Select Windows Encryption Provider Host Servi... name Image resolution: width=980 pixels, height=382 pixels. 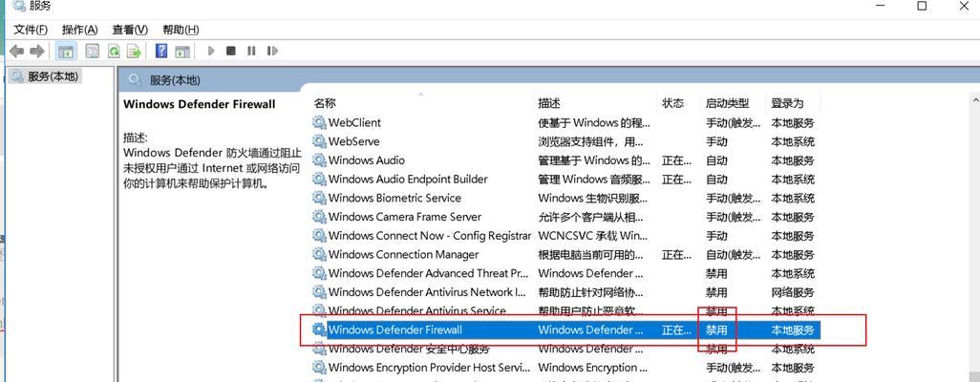pyautogui.click(x=430, y=368)
